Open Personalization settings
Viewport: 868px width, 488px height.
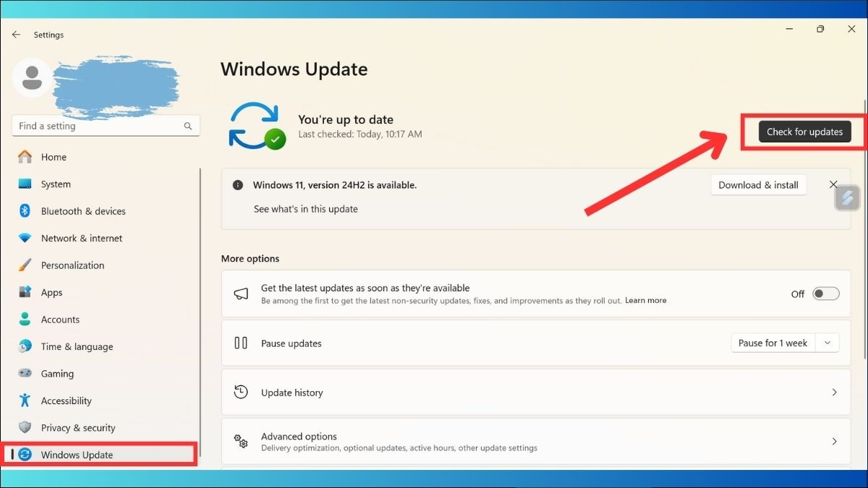click(x=72, y=265)
